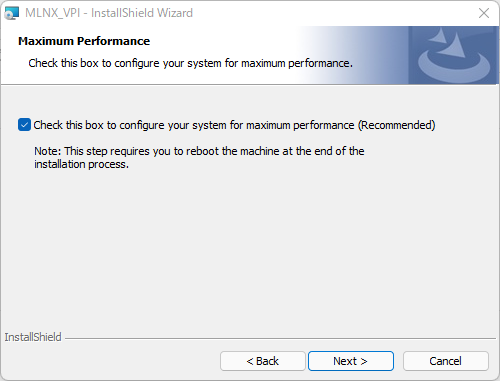Close the InstallShield Wizard window
Screen dimensions: 500x381
pos(484,13)
